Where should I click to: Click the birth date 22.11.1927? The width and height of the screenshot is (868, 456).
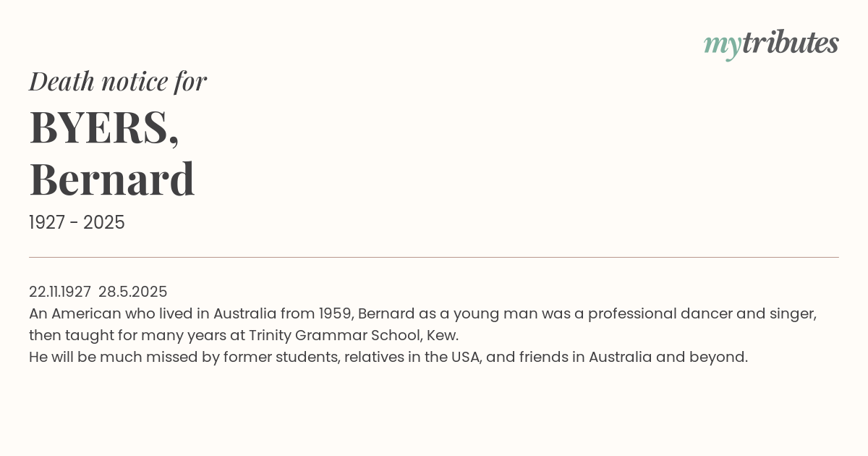click(60, 292)
